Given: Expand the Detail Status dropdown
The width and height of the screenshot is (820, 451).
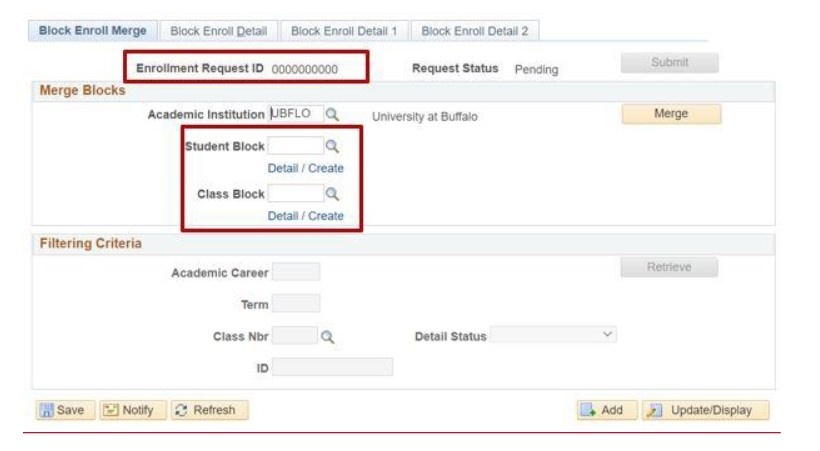Looking at the screenshot, I should pos(553,336).
